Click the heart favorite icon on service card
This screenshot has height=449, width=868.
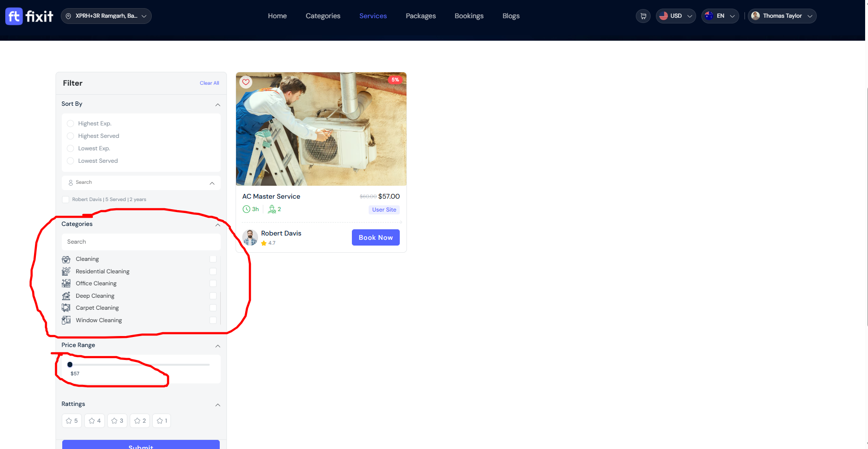(x=246, y=82)
